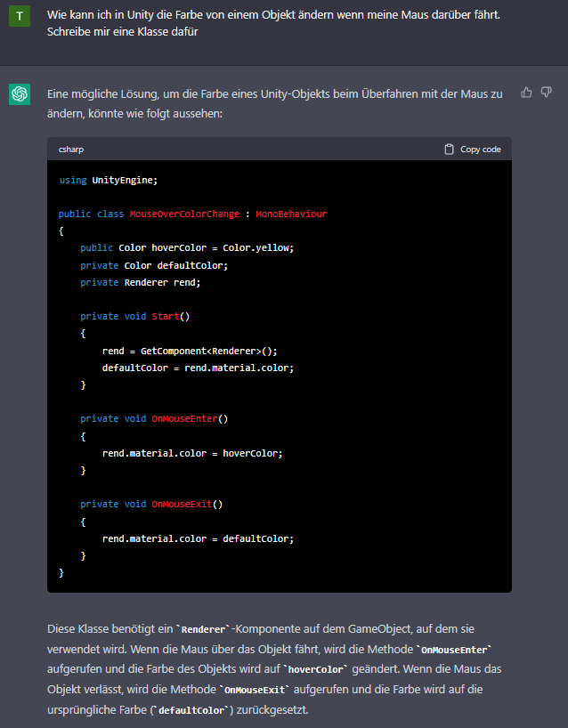Click the green user avatar labeled T
This screenshot has width=568, height=728.
point(20,16)
